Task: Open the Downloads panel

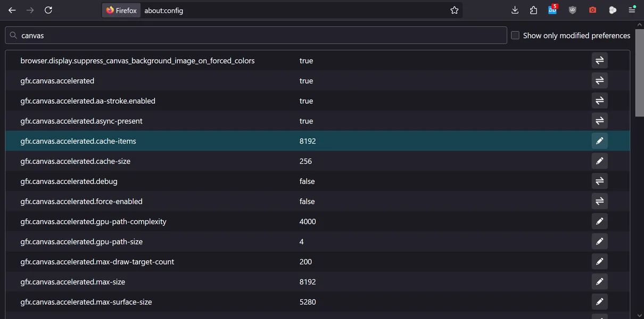Action: pyautogui.click(x=515, y=10)
